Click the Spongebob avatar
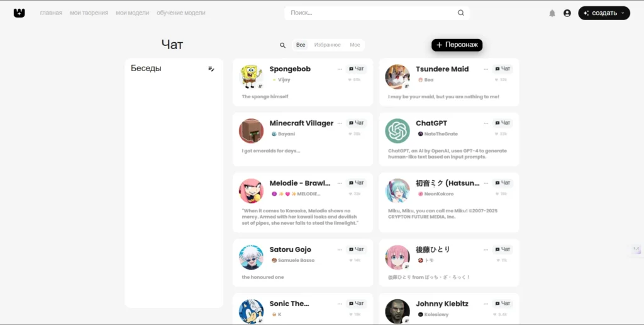The width and height of the screenshot is (644, 325). 252,76
